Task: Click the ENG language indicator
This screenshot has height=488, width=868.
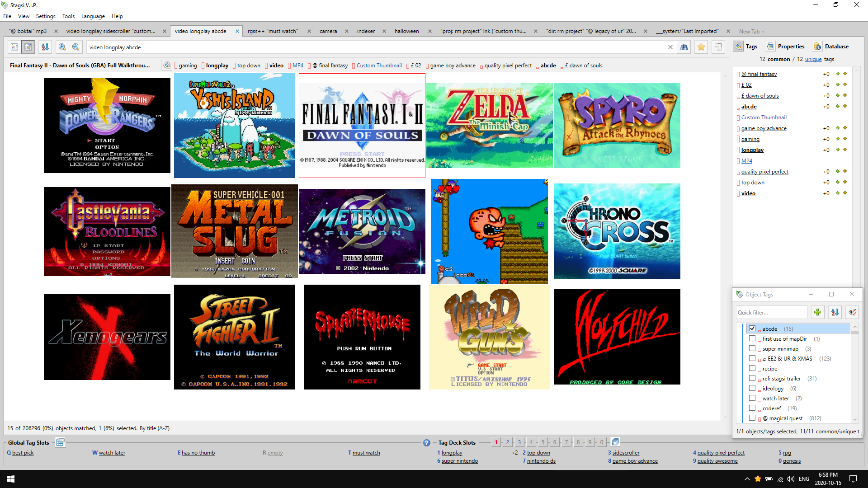Action: point(804,479)
